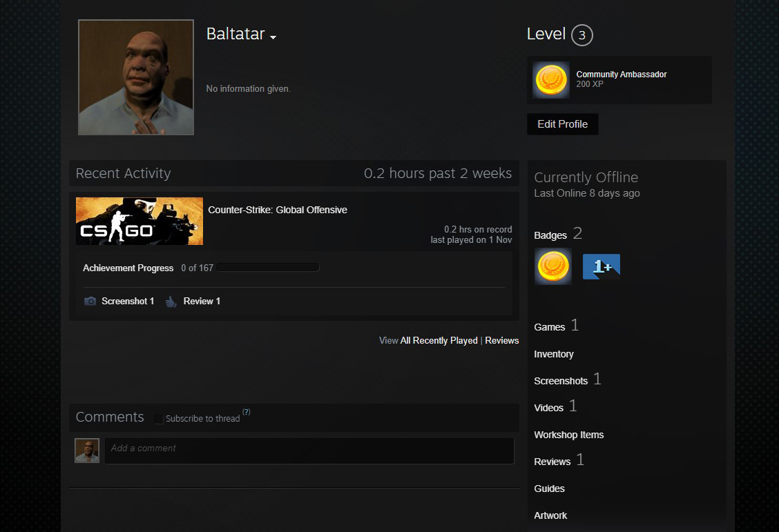This screenshot has width=779, height=532.
Task: View All Recently Played games
Action: 439,340
